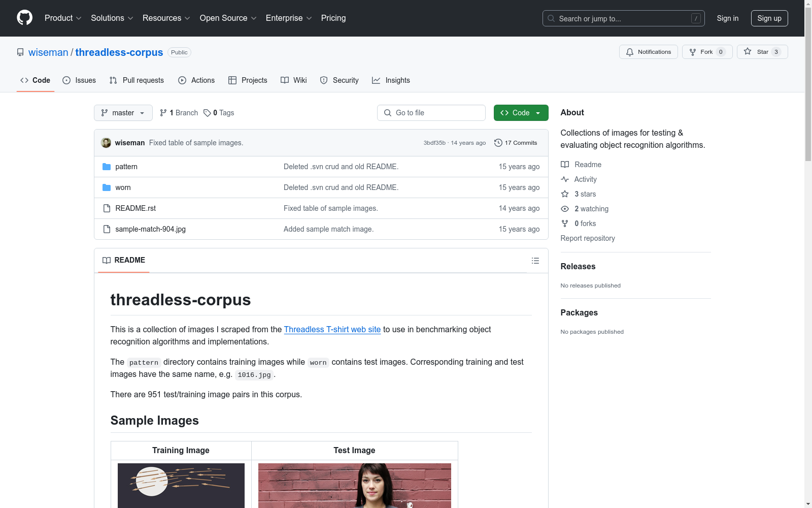
Task: Click the Go to file search box
Action: tap(431, 113)
